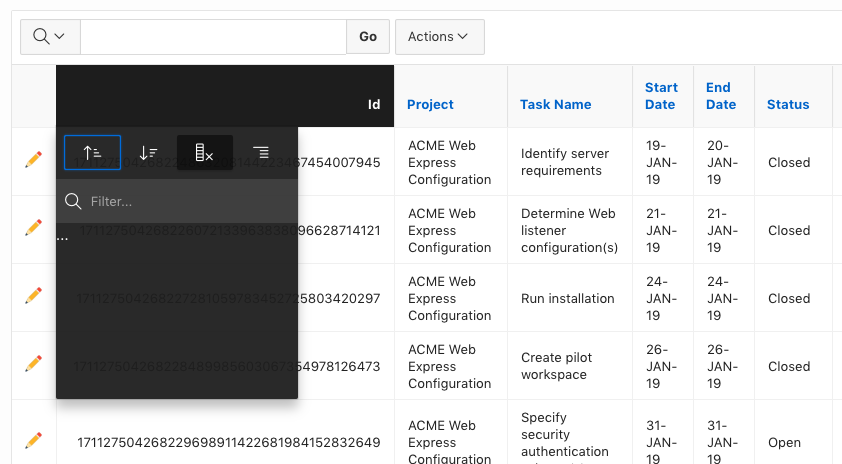Hide the Id column
Screen dimensions: 842x464
205,153
